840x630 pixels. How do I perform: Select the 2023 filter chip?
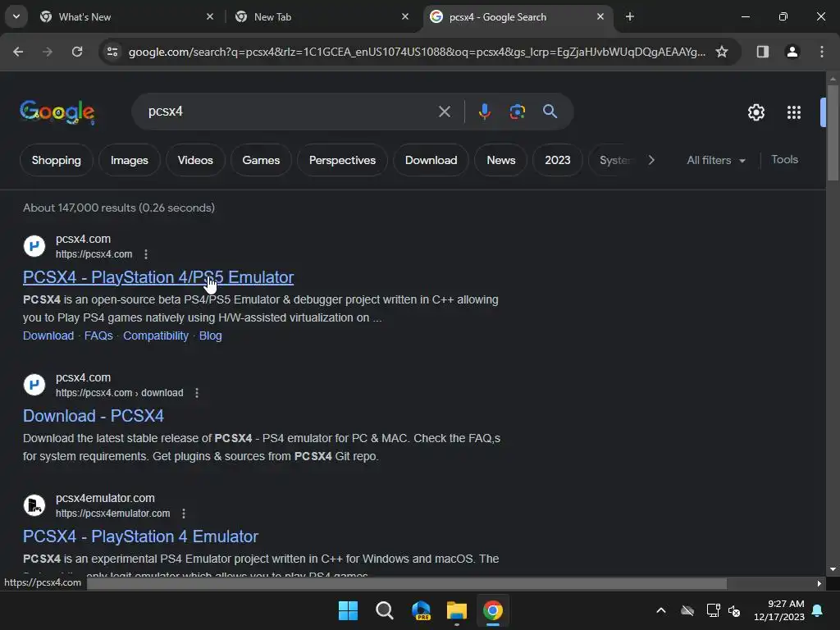coord(558,160)
